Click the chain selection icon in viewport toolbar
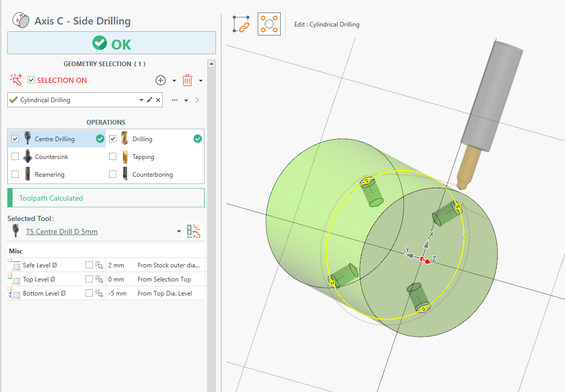The image size is (565, 392). [x=242, y=24]
